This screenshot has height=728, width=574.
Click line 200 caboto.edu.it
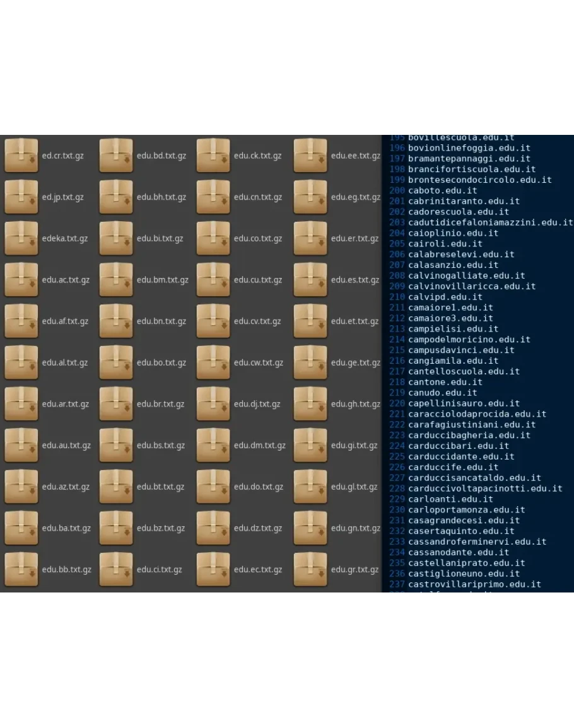coord(442,190)
